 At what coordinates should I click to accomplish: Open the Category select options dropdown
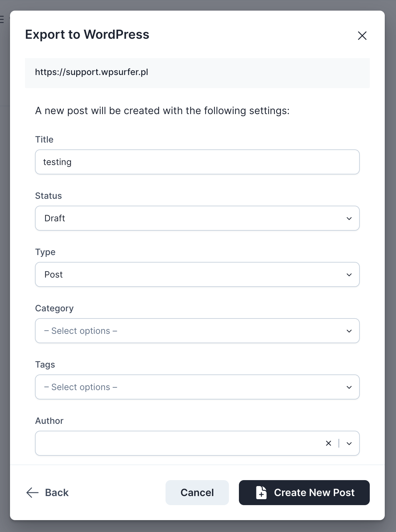pyautogui.click(x=187, y=331)
